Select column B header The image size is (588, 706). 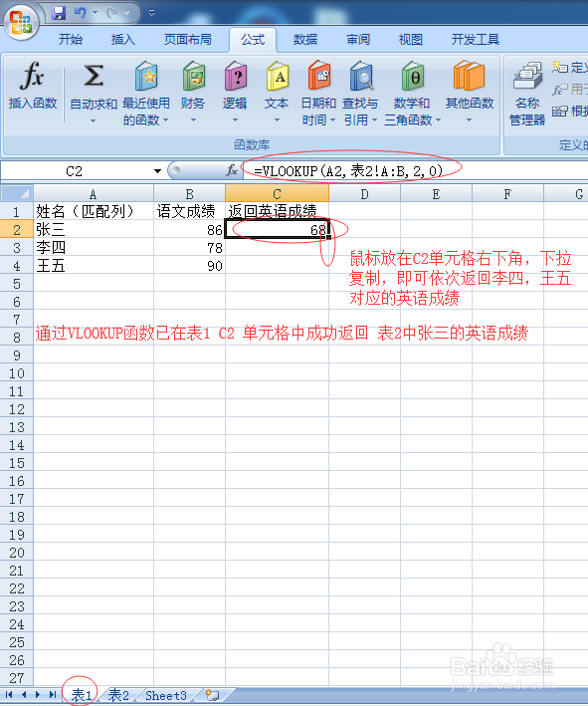click(x=189, y=194)
